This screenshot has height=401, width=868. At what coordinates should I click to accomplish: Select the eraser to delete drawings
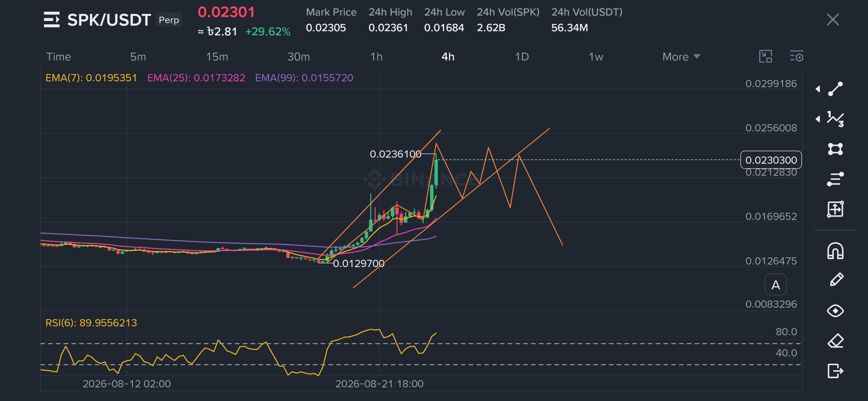[835, 341]
